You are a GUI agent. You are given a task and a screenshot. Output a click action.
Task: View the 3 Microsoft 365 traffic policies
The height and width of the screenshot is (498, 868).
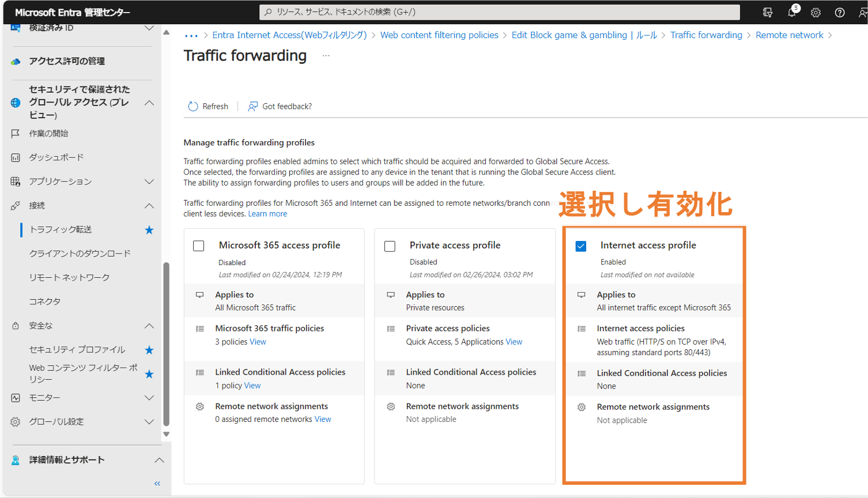pos(258,342)
